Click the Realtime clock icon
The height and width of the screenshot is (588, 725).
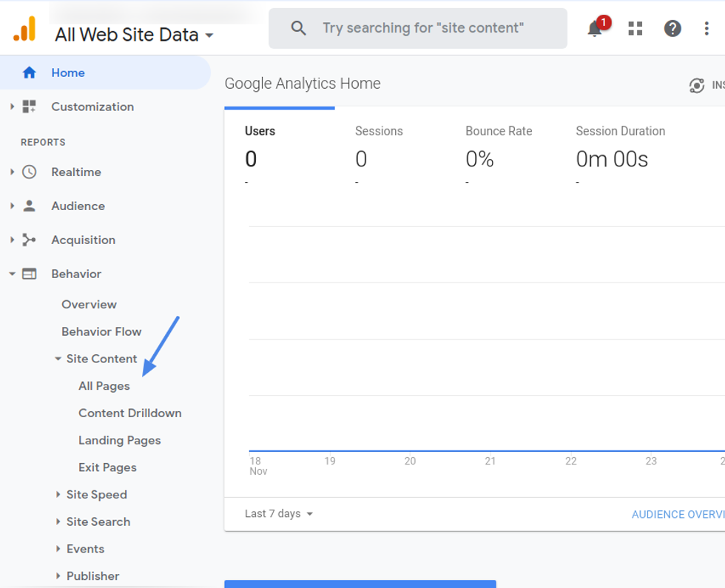29,172
